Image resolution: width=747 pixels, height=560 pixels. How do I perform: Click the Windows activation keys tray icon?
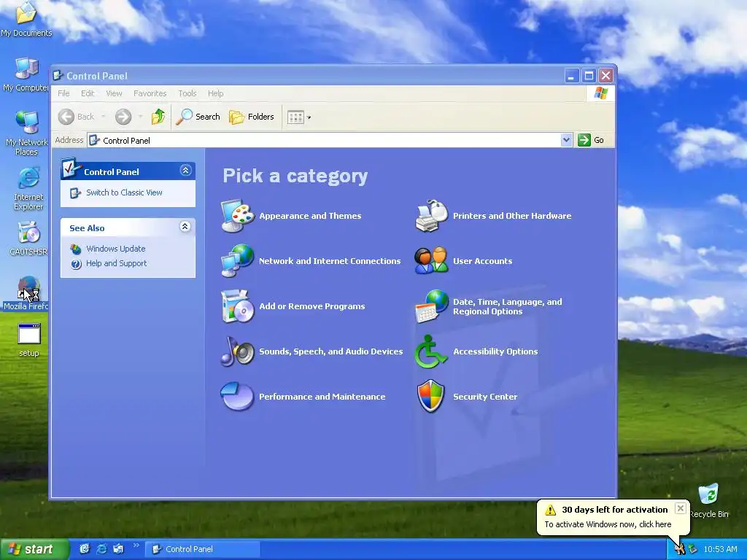[x=679, y=549]
